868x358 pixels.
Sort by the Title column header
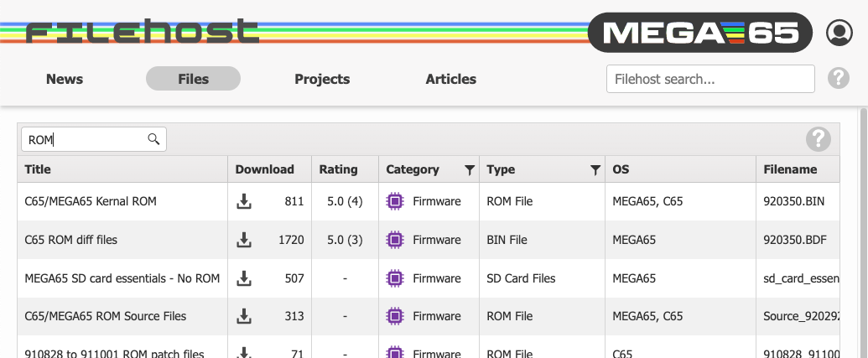point(122,169)
